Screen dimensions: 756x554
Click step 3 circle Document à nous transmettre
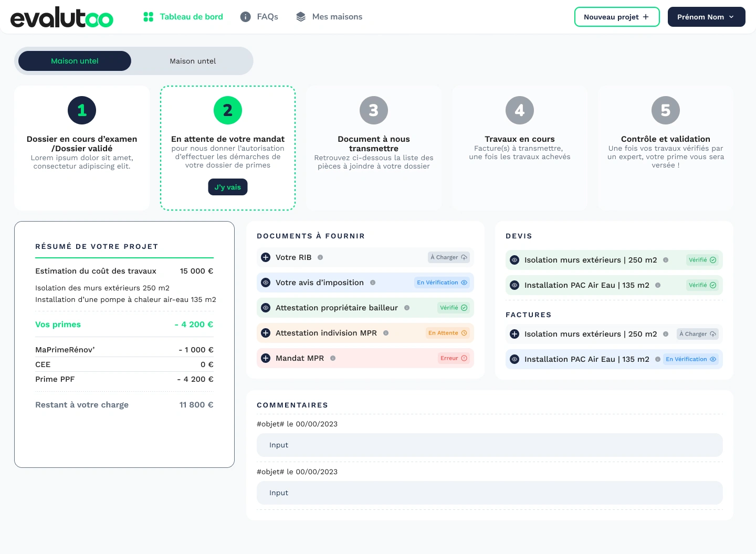tap(374, 110)
